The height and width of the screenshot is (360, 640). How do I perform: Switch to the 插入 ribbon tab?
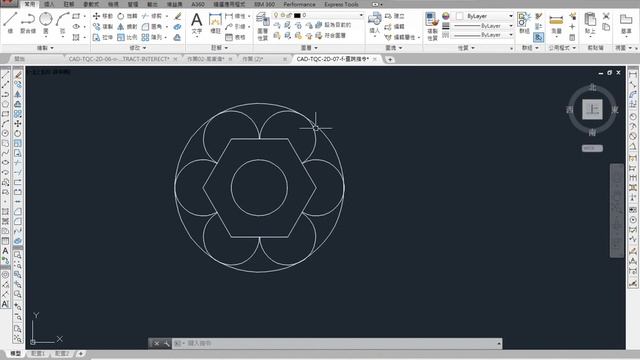(x=49, y=4)
